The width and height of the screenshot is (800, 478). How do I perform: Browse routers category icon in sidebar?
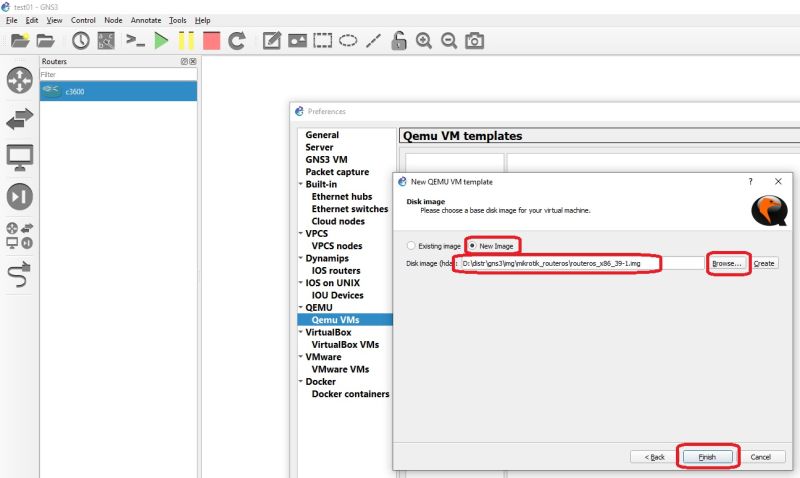pyautogui.click(x=20, y=80)
